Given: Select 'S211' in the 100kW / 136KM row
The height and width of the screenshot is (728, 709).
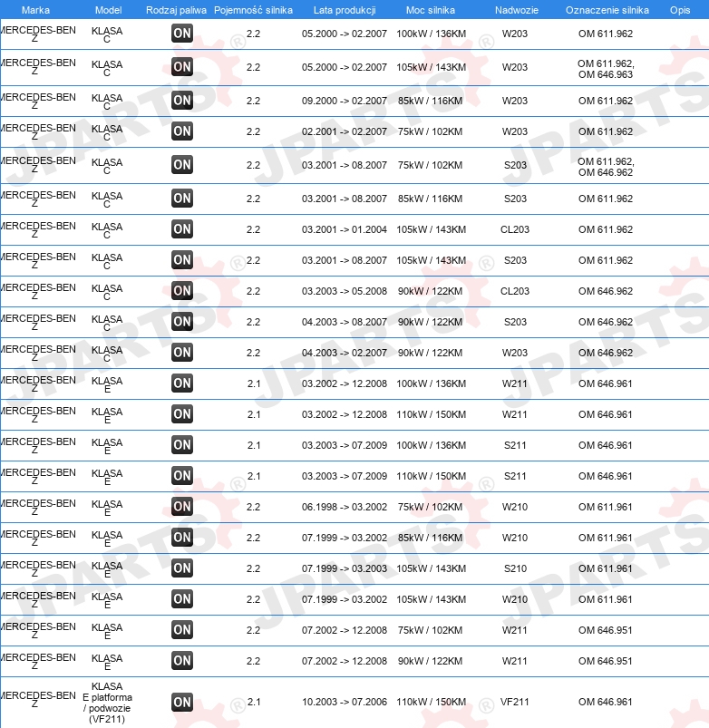Looking at the screenshot, I should (515, 445).
